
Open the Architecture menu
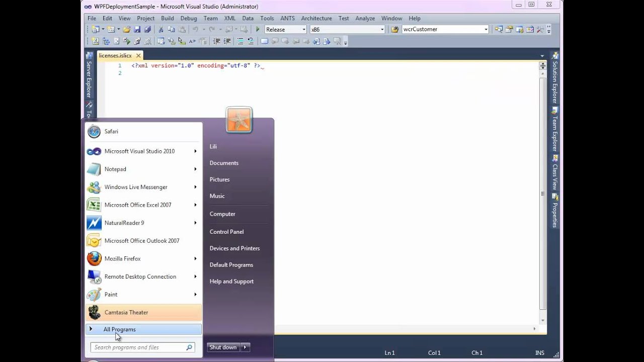316,18
